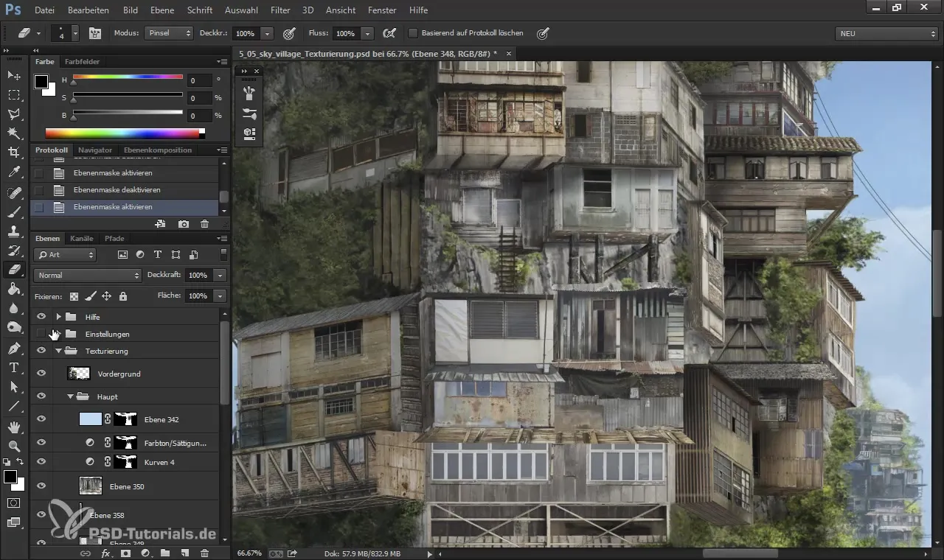Screen dimensions: 944x560
Task: Enable Basierend auf Protokoll löschen checkbox
Action: pos(413,33)
